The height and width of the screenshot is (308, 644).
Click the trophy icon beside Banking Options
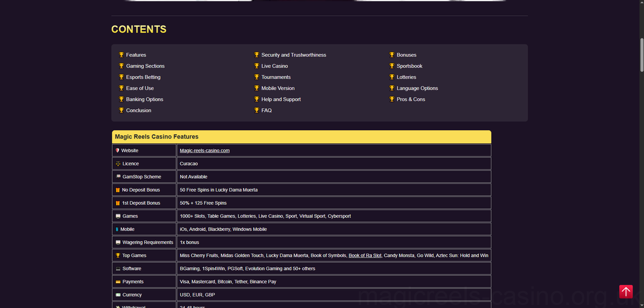(x=121, y=99)
